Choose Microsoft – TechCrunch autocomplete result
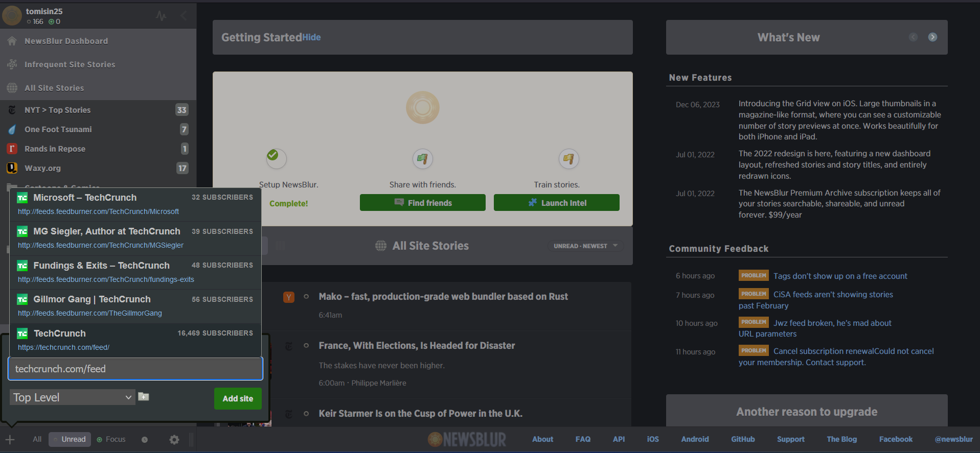Image resolution: width=980 pixels, height=453 pixels. [x=135, y=204]
